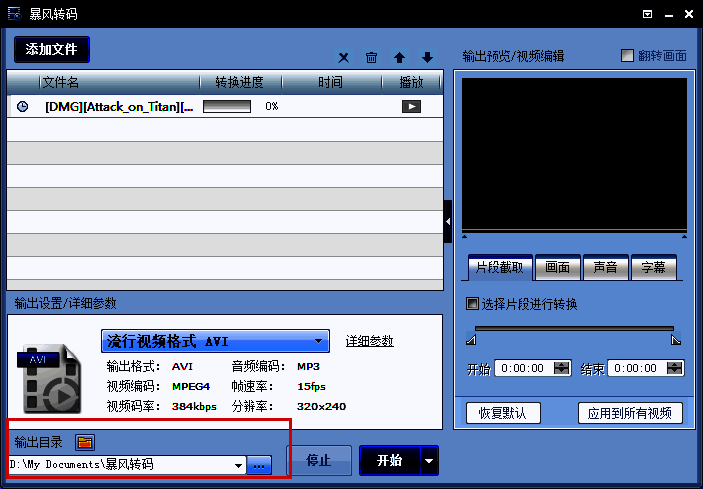This screenshot has width=703, height=489.
Task: Click the trash can clear-list icon
Action: [x=371, y=58]
